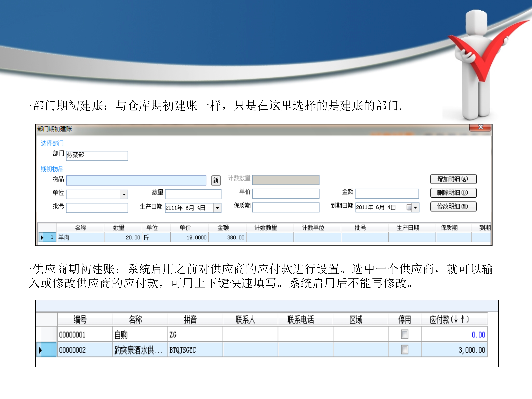532x399 pixels.
Task: Click the 数量 input field
Action: click(193, 194)
